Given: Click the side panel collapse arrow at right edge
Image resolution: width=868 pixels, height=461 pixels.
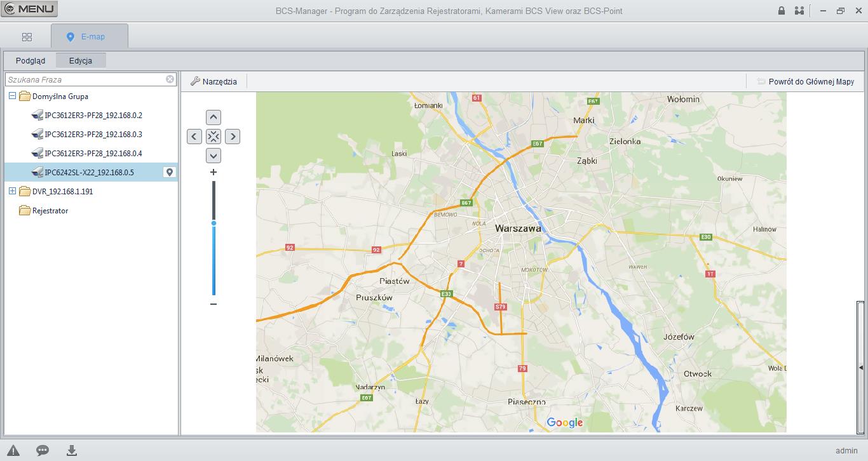Looking at the screenshot, I should tap(861, 368).
